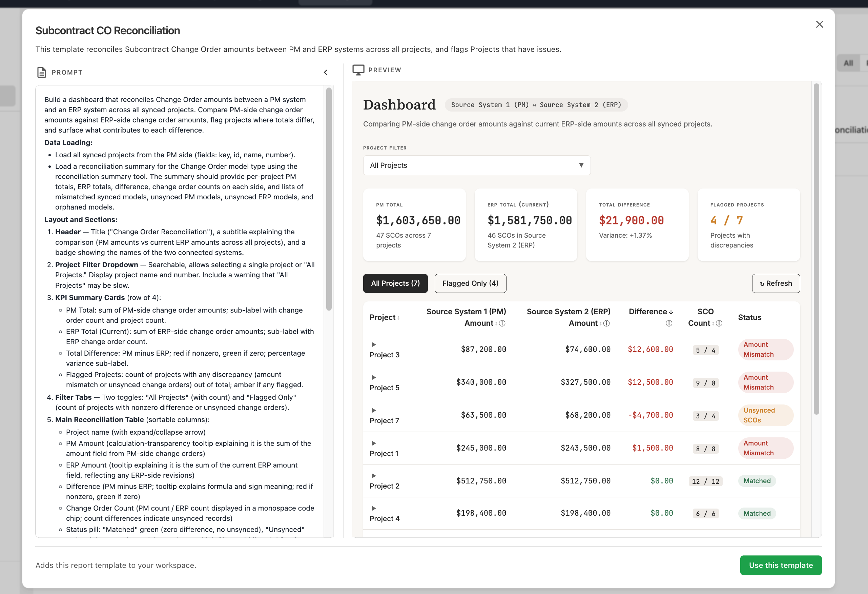The width and height of the screenshot is (868, 594).
Task: Click the 3 / 4 SCO count chip
Action: 705,416
